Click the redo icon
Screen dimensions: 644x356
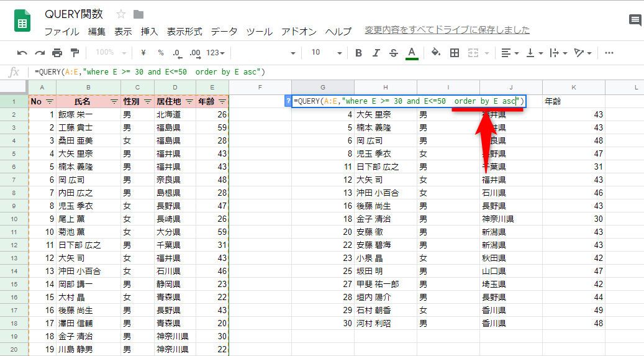coord(40,53)
